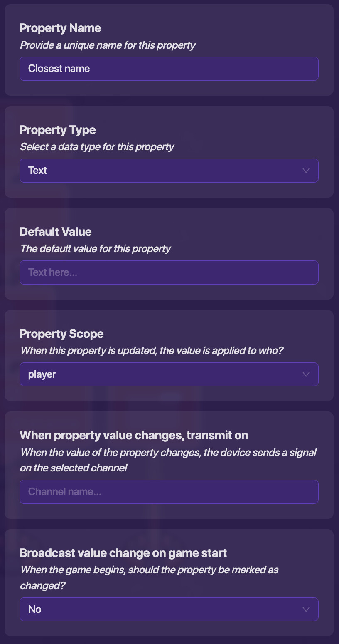Click the chevron arrow in Property Type box

pos(306,171)
